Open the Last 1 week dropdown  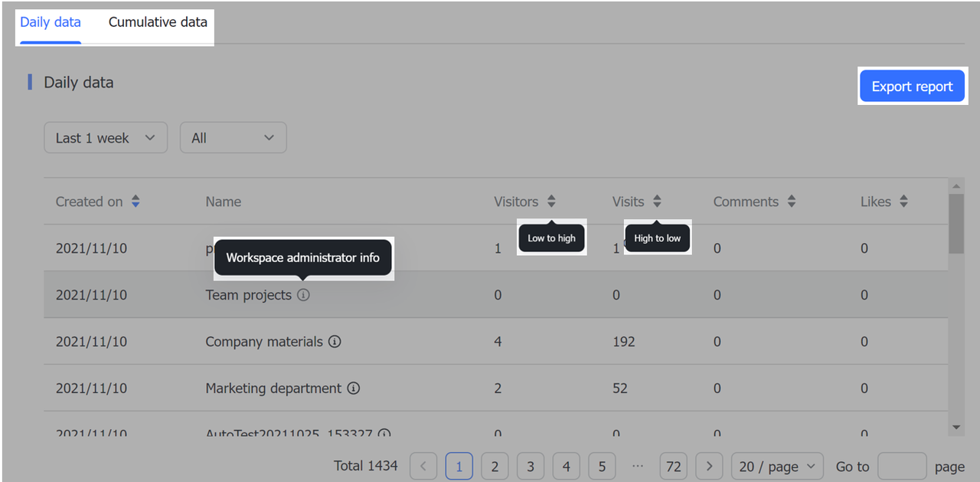[x=106, y=138]
